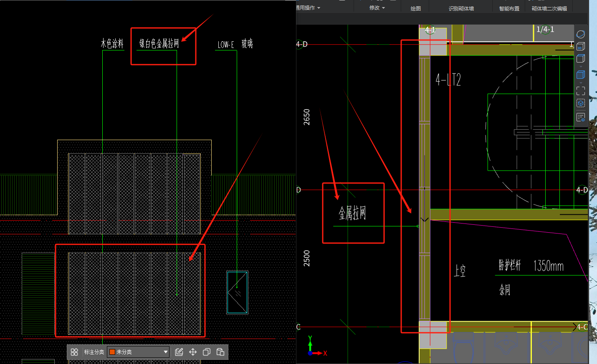
Task: Expand arrow beneath the wireframe cube icon
Action: click(x=581, y=66)
